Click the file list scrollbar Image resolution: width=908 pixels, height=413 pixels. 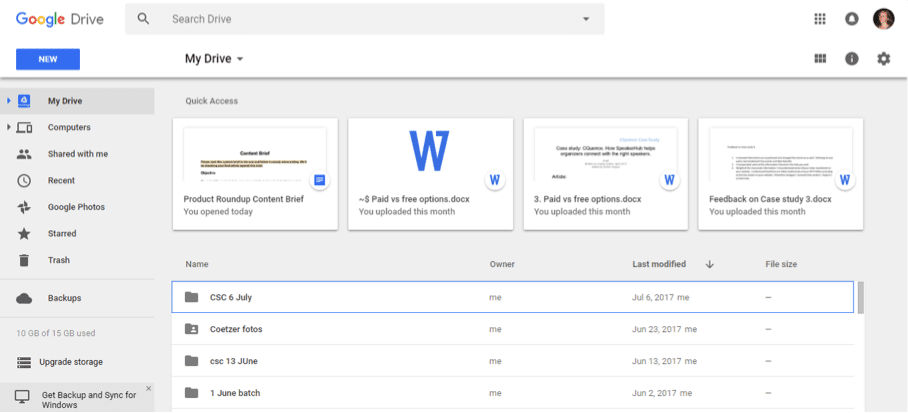pyautogui.click(x=861, y=298)
